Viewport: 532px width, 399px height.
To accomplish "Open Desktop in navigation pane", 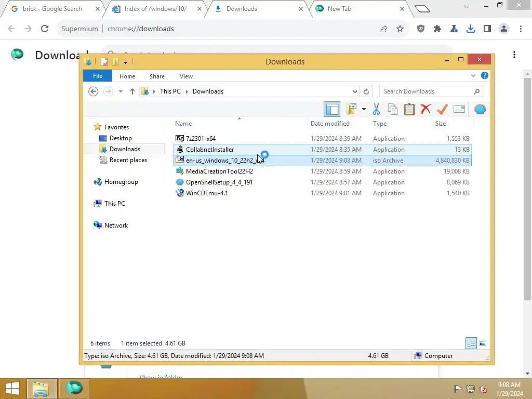I will 121,138.
